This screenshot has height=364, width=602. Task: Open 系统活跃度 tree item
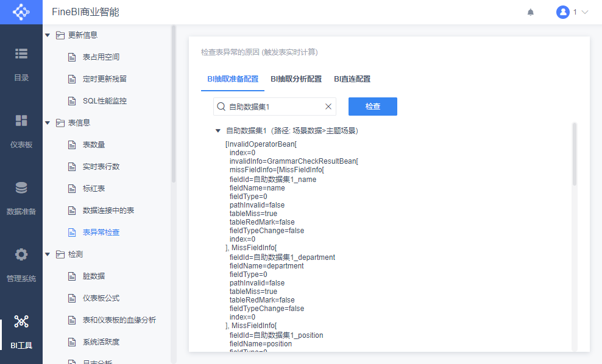click(101, 341)
